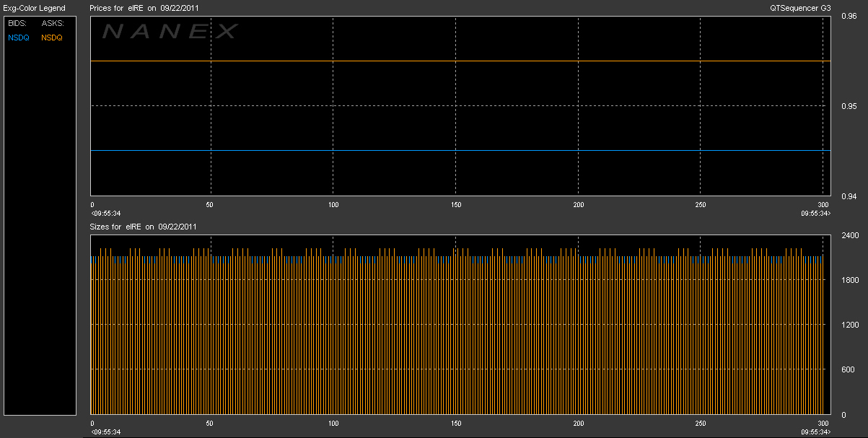868x438 pixels.
Task: Click the QTSequencer G3 label
Action: tap(800, 8)
